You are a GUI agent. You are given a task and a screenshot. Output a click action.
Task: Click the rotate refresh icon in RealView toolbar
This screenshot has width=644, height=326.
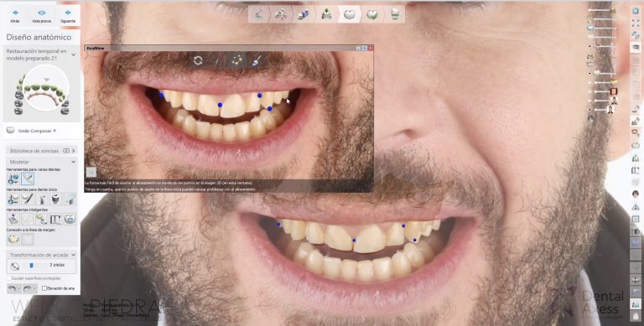pos(198,61)
